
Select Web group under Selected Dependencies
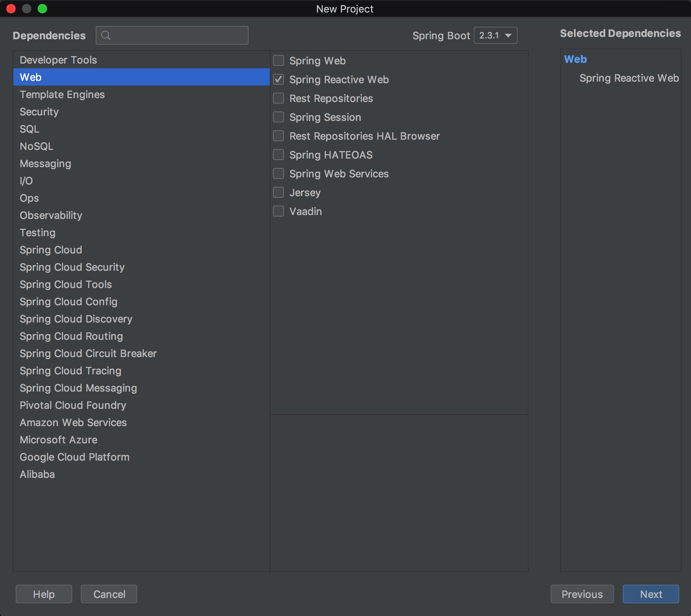click(575, 59)
